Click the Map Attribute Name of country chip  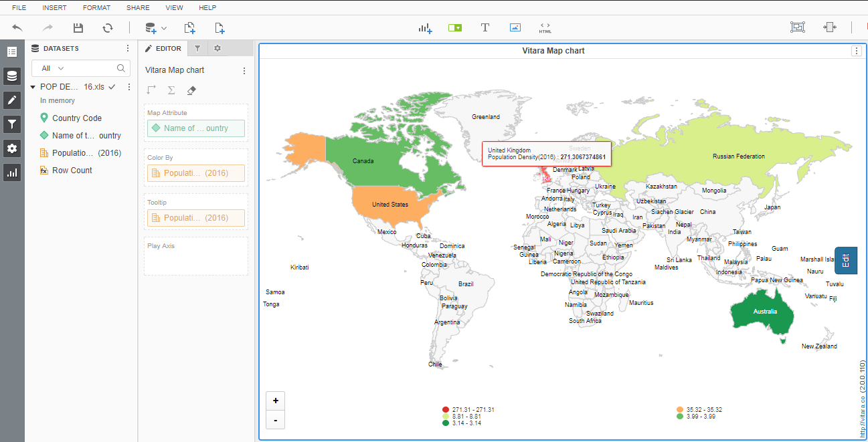196,128
